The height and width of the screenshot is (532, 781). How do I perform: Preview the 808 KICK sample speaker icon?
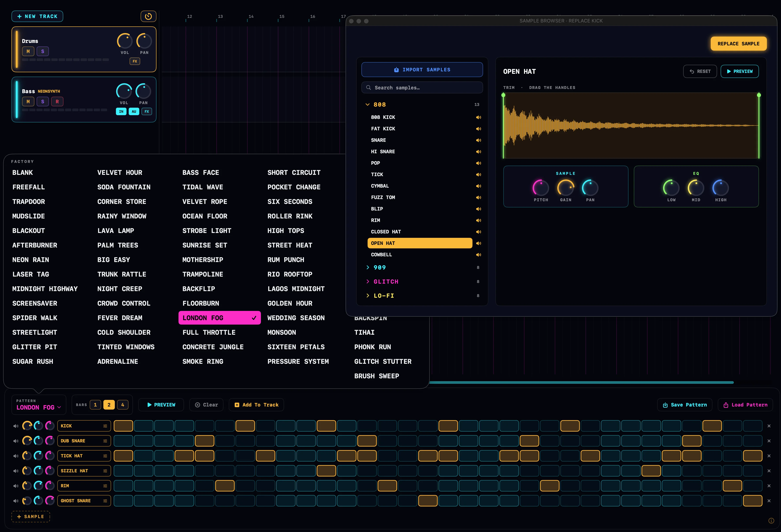coord(478,117)
